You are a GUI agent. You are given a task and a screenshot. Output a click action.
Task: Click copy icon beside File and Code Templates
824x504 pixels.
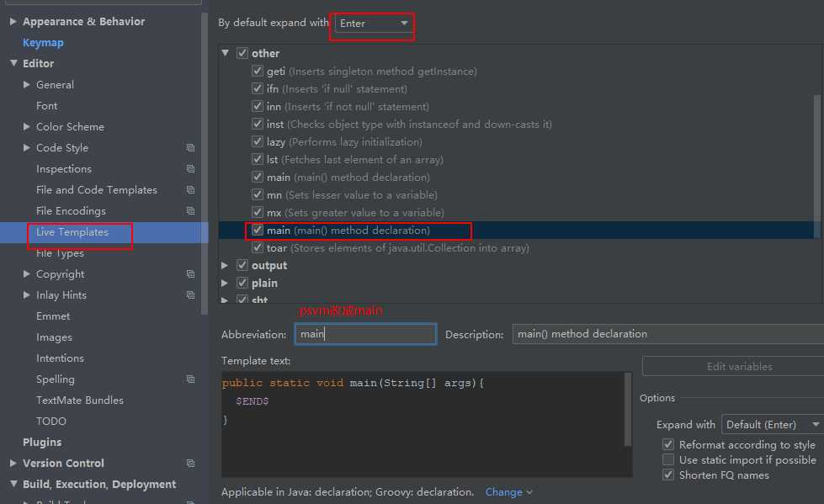(191, 190)
